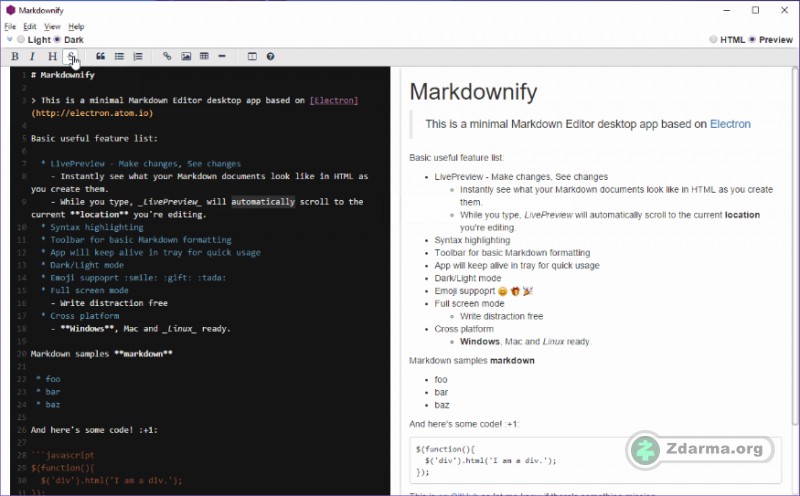Click the preview pane vertical scrollbar
The image size is (800, 496).
point(795,245)
